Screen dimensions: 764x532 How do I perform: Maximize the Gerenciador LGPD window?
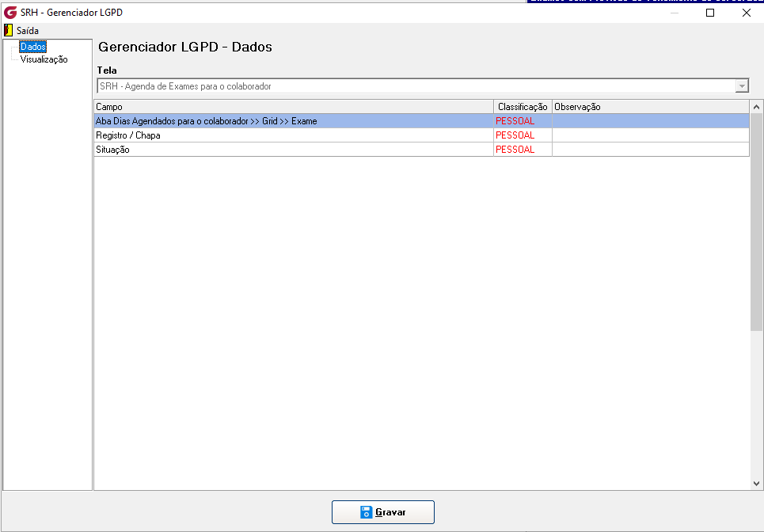click(710, 13)
